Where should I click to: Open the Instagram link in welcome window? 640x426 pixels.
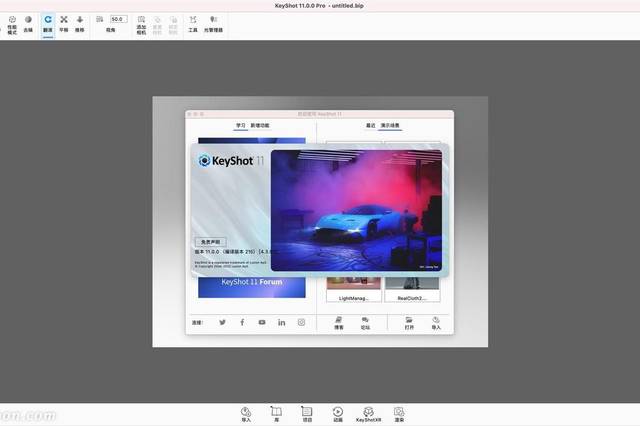point(301,322)
